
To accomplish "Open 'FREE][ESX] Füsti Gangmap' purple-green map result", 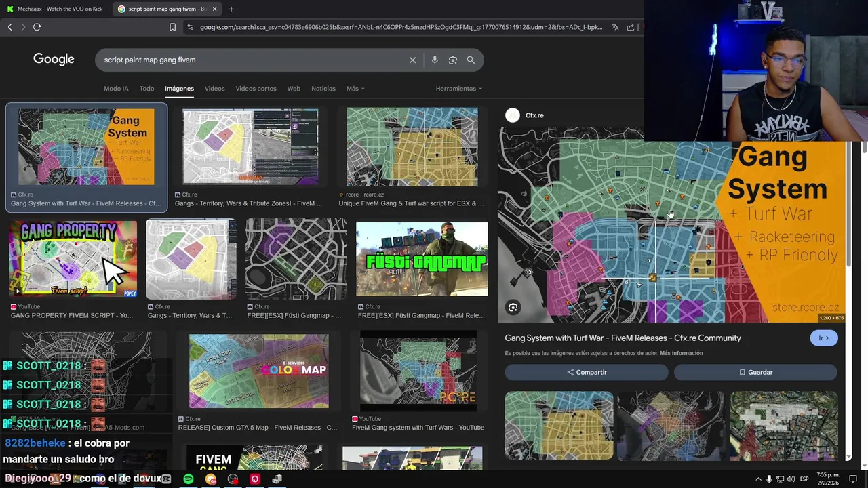I will pos(296,259).
